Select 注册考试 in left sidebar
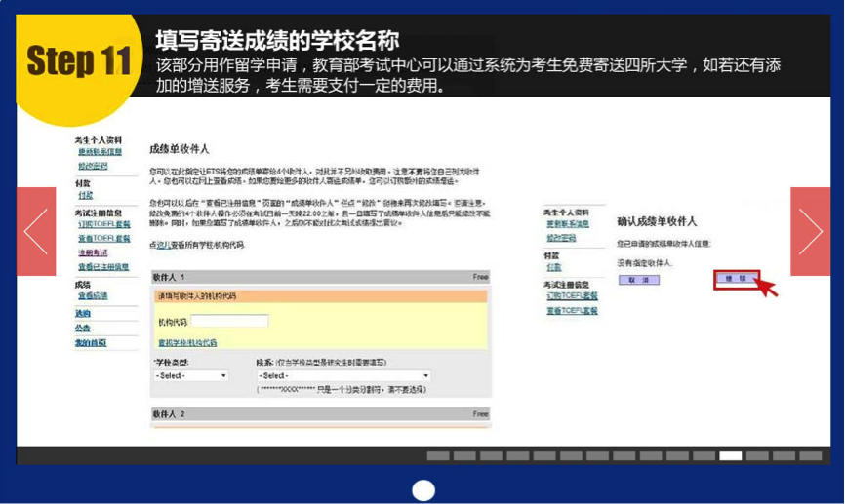Screen dimensions: 845x504 point(93,252)
